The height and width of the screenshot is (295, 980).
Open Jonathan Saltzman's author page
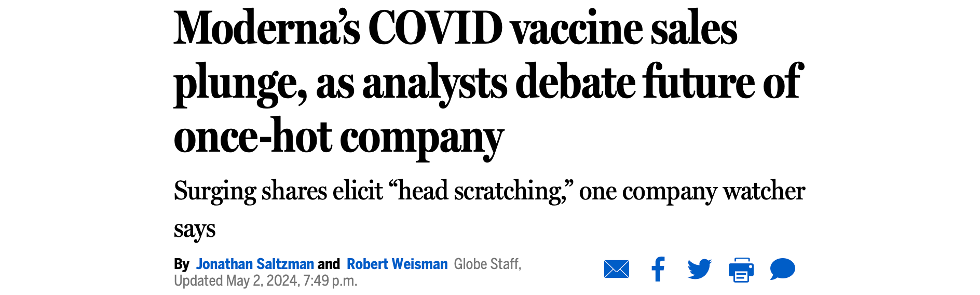click(255, 264)
